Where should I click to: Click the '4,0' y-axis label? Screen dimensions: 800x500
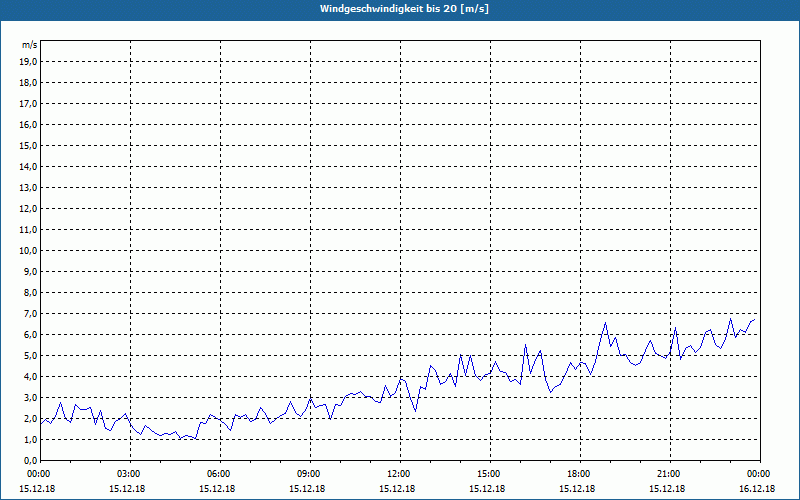(30, 377)
